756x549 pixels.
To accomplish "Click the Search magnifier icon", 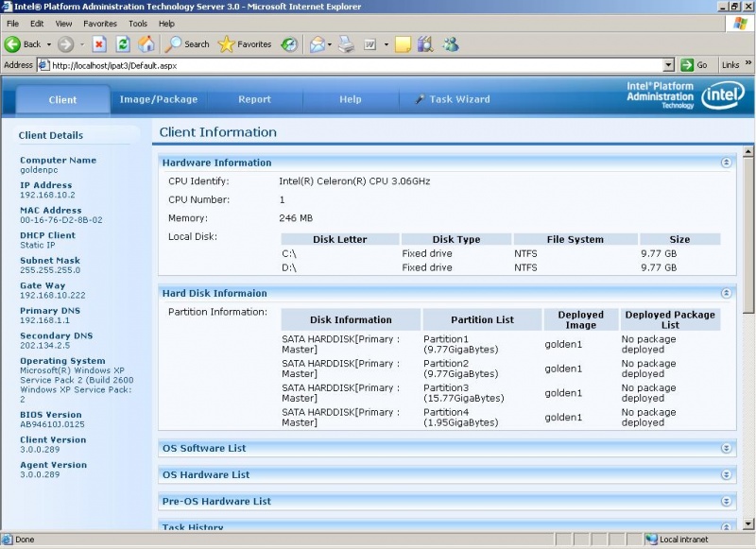I will coord(175,43).
